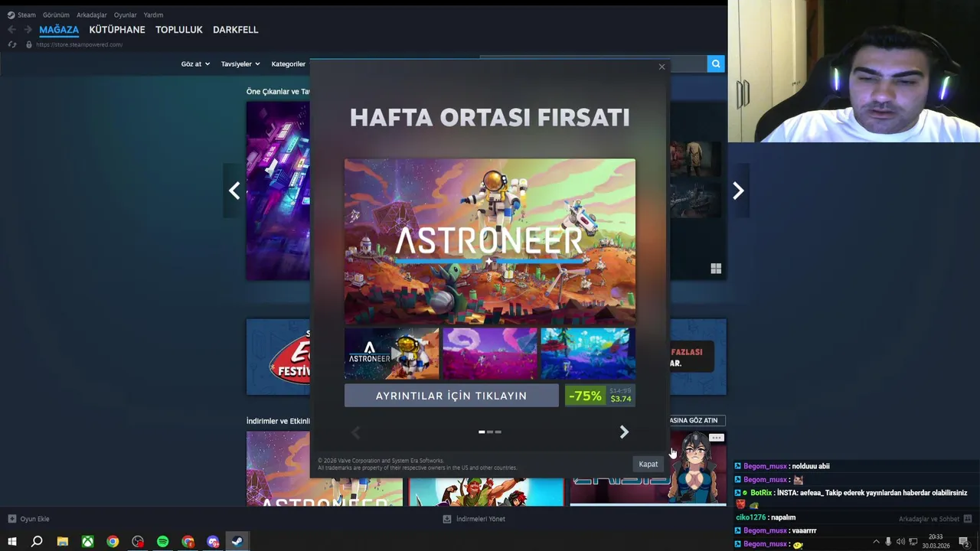Viewport: 980px width, 551px height.
Task: Open the taskbar clock and date
Action: 936,542
